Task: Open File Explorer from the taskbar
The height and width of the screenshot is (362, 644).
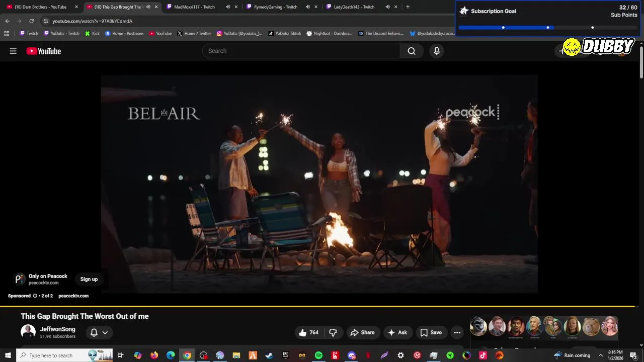Action: pos(236,355)
